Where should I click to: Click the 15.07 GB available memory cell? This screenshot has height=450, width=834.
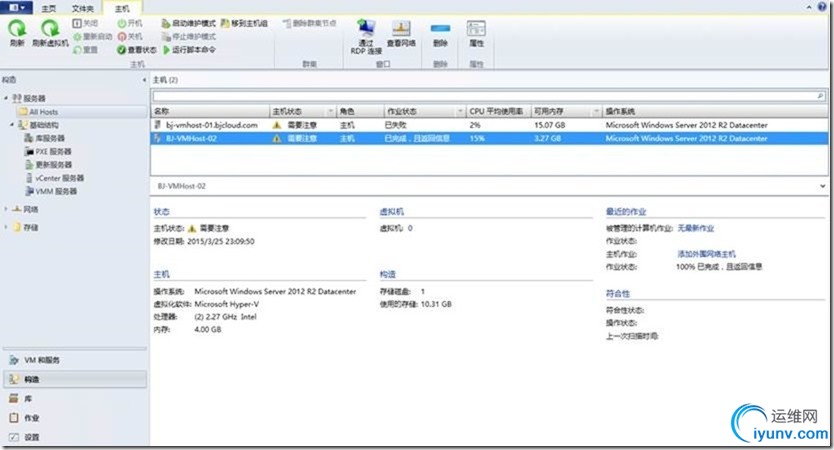coord(549,125)
